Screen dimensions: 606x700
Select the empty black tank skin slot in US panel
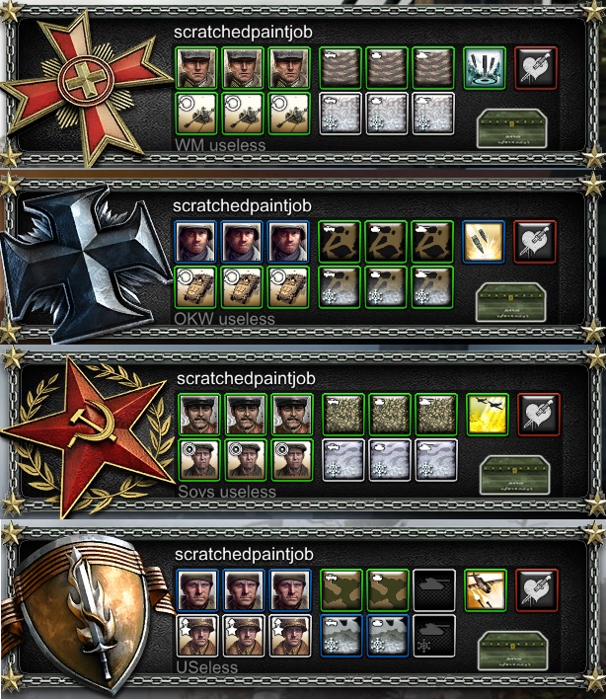[434, 590]
